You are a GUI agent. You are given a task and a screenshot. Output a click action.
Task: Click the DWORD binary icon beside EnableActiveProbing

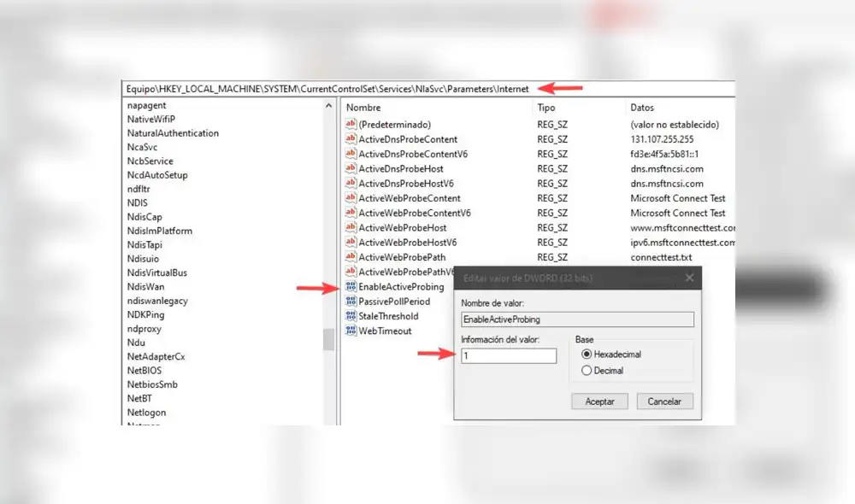point(350,286)
